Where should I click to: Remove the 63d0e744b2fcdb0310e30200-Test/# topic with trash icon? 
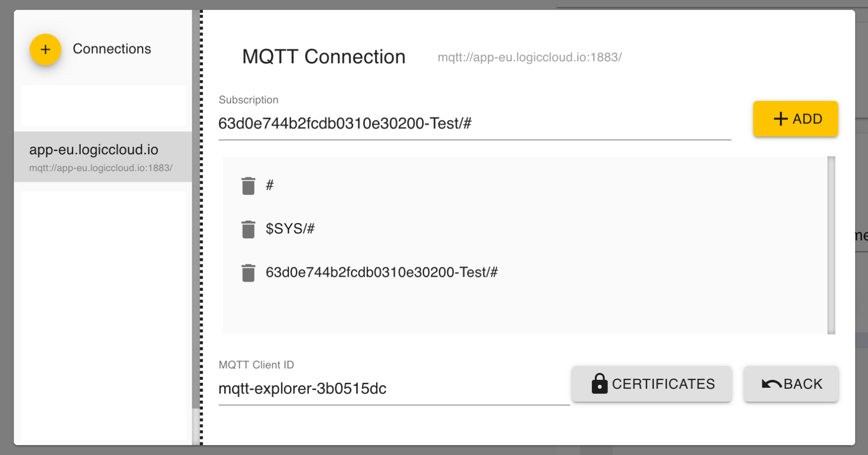(248, 272)
